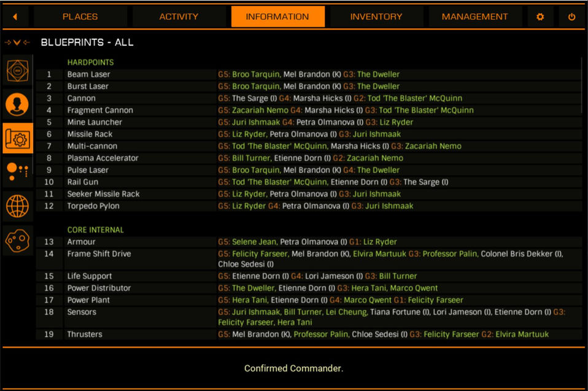Viewport: 588px width, 391px height.
Task: Click the power icon
Action: pos(571,17)
